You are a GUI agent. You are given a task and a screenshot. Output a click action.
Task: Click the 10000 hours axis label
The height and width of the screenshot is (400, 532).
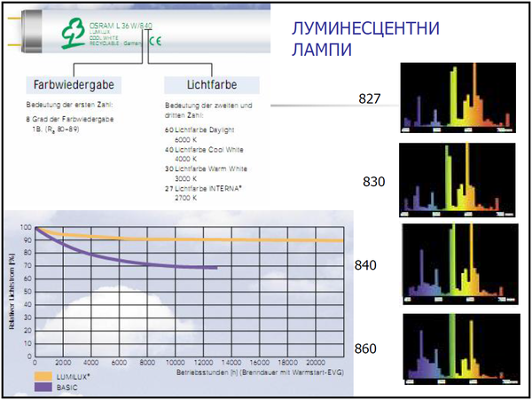click(x=175, y=363)
